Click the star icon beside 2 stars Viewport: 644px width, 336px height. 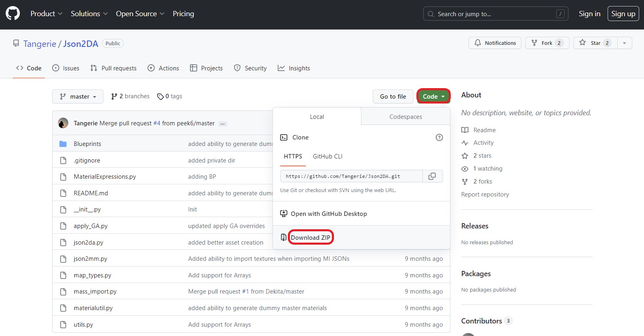[x=465, y=156]
